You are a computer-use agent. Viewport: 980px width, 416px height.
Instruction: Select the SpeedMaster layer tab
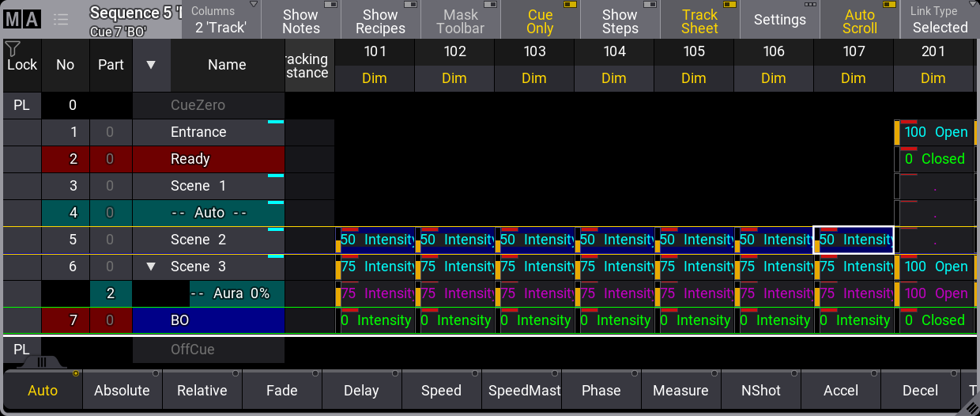pos(521,390)
